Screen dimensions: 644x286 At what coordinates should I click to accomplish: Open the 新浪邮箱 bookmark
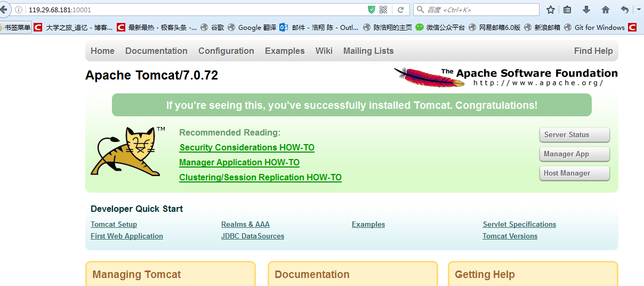tap(542, 27)
